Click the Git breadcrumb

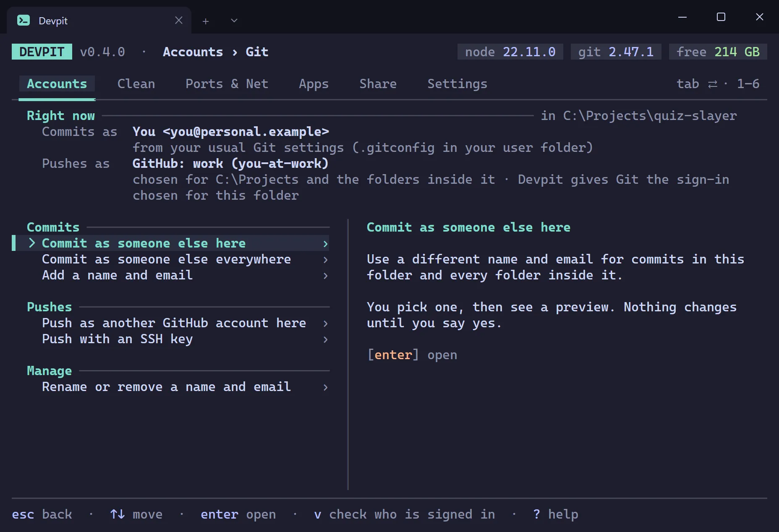[x=257, y=52]
